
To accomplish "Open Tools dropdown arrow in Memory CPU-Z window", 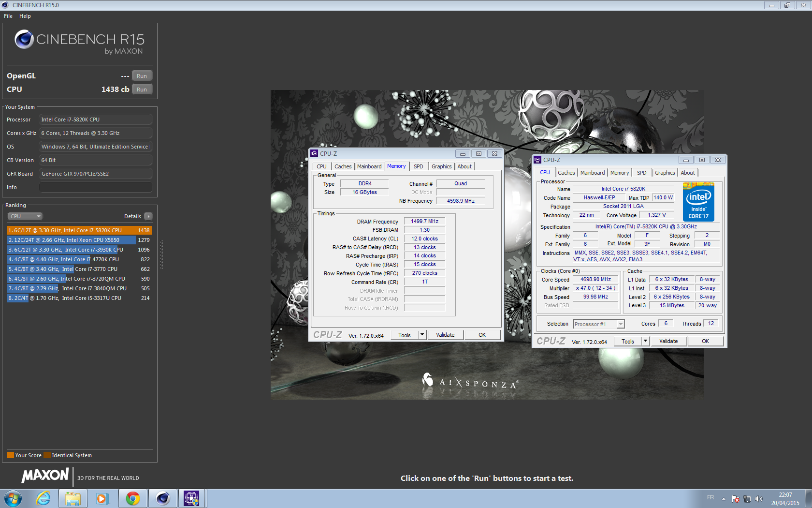I will pyautogui.click(x=422, y=335).
